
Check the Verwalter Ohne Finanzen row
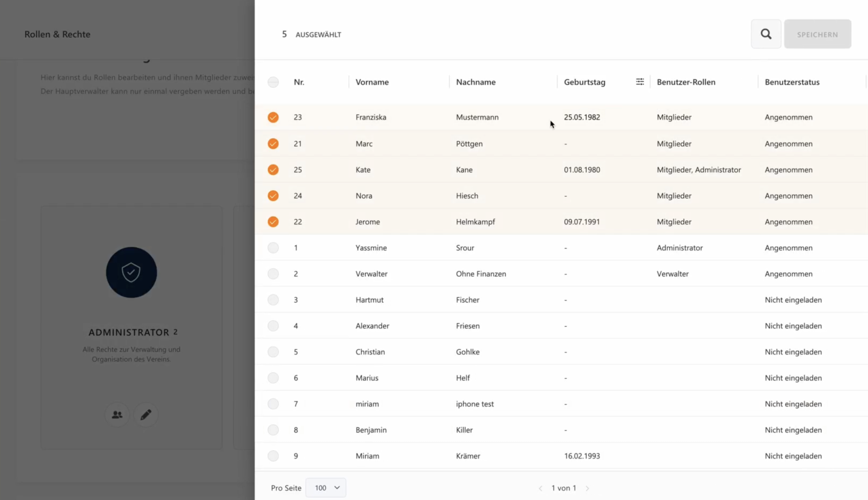point(273,274)
